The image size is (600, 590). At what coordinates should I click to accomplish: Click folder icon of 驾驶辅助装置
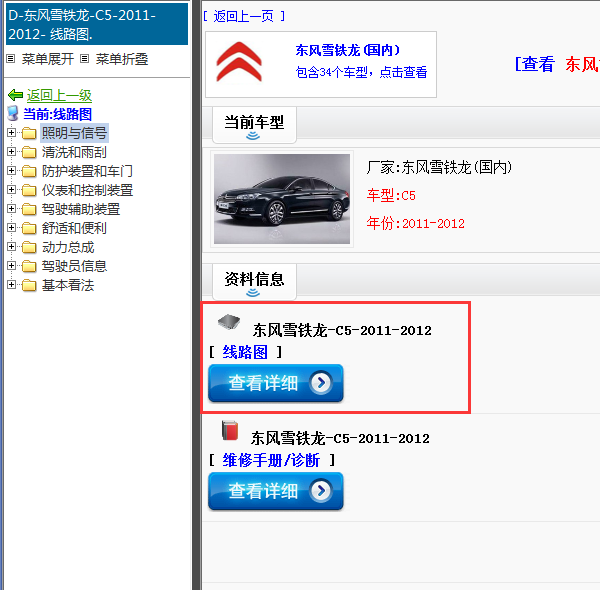pos(29,209)
